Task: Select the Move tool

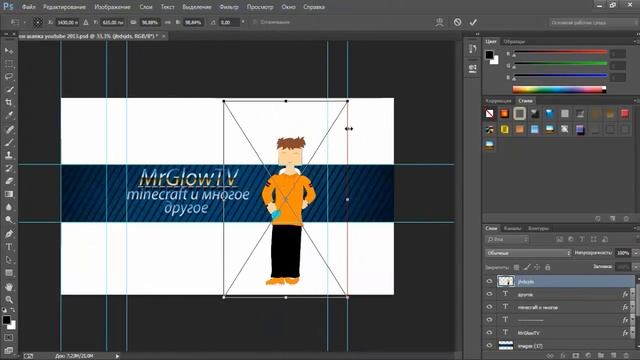Action: tap(9, 51)
